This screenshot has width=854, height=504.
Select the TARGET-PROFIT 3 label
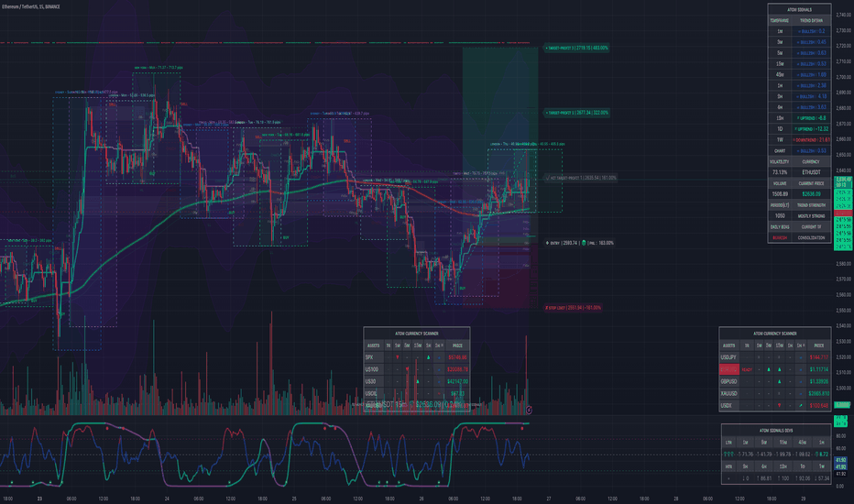point(576,48)
